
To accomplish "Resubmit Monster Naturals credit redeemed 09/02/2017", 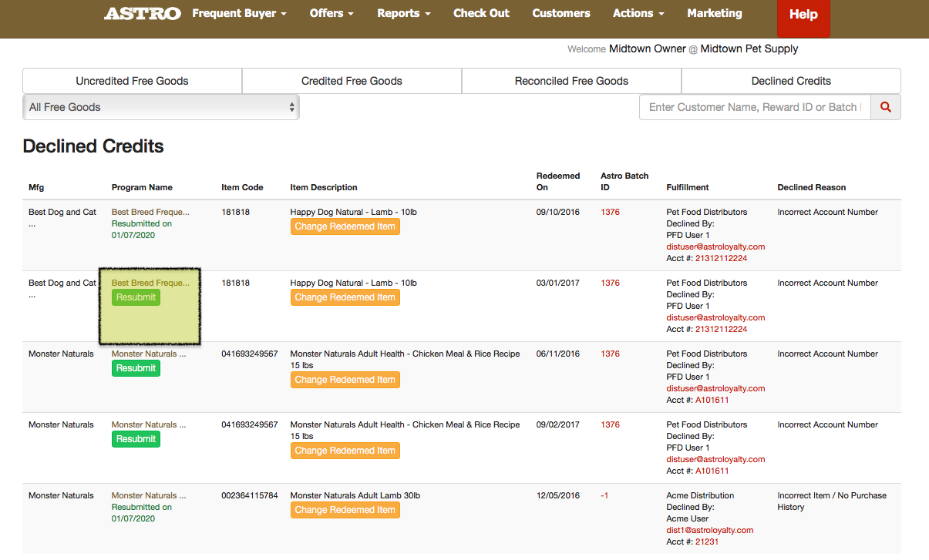I will [x=136, y=439].
